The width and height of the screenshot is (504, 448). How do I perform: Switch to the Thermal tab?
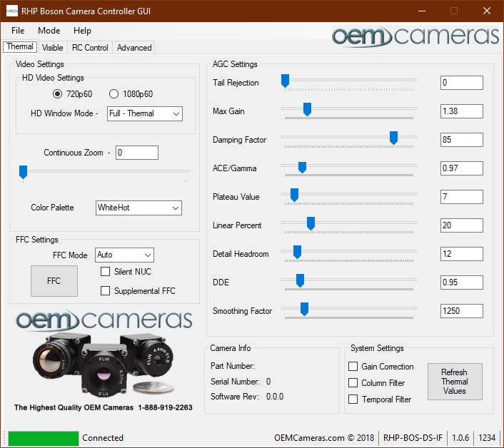click(20, 46)
